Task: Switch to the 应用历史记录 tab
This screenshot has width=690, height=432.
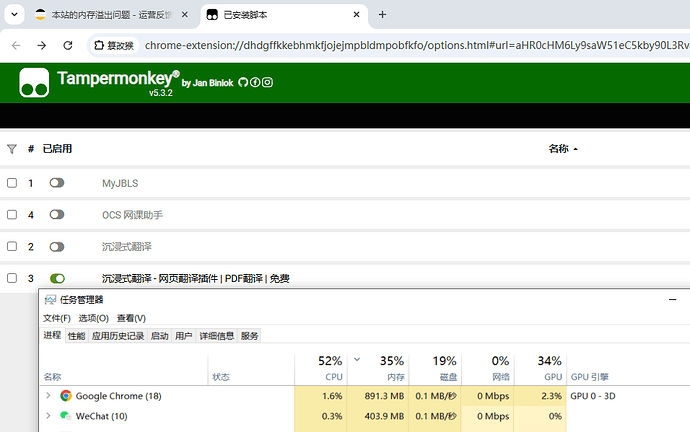Action: pos(118,336)
